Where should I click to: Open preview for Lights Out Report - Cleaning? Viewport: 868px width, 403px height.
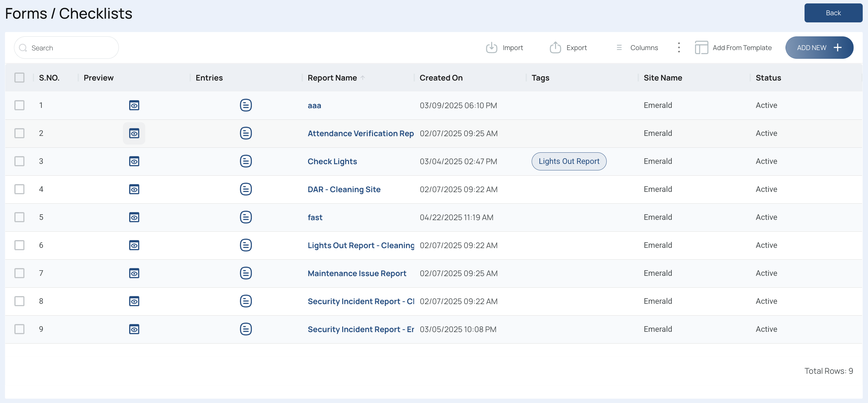(134, 245)
